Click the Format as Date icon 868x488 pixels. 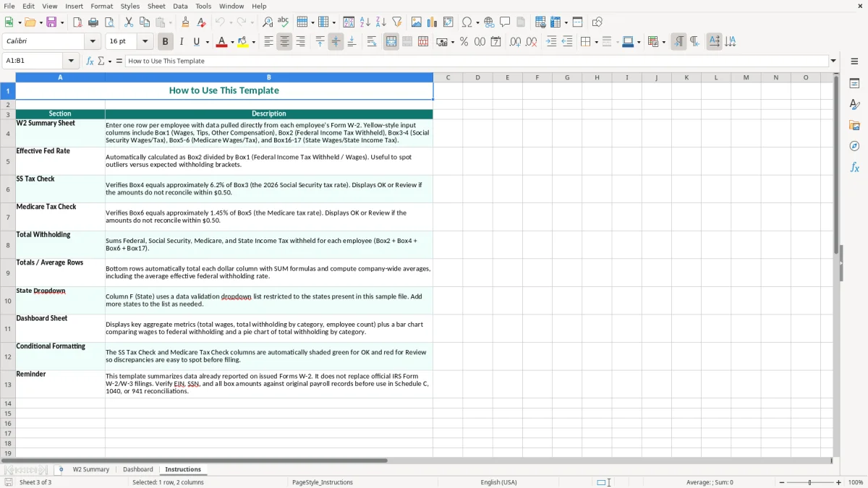coord(495,42)
